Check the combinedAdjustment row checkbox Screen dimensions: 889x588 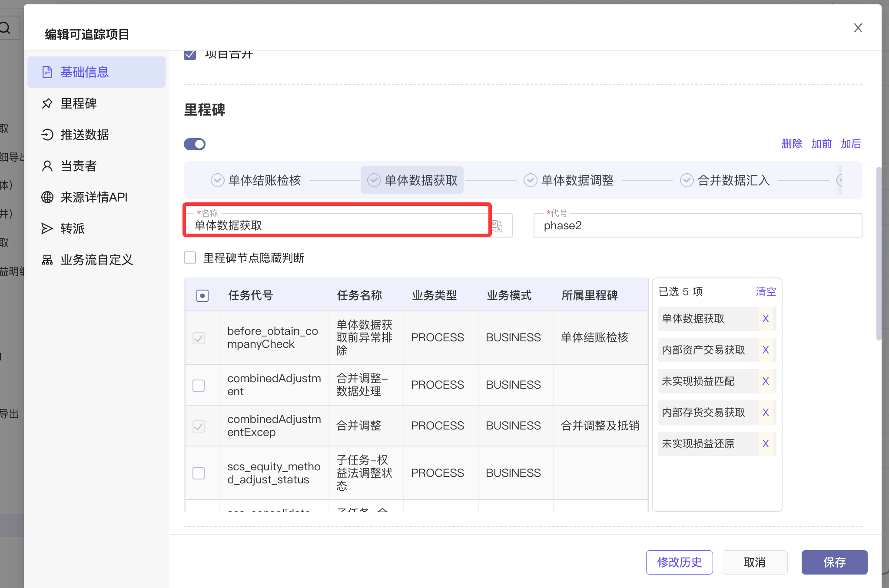pos(199,385)
